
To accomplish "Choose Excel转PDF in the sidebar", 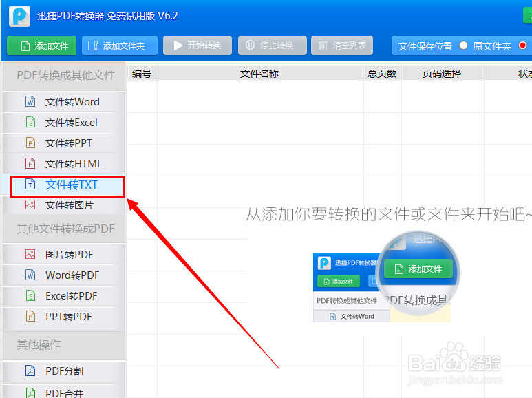I will coord(64,296).
